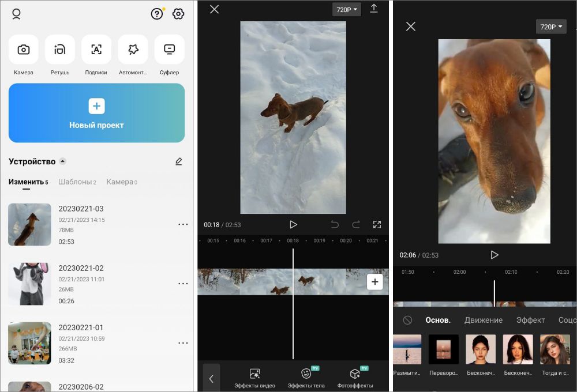Select the no-effect circle icon

coord(407,320)
